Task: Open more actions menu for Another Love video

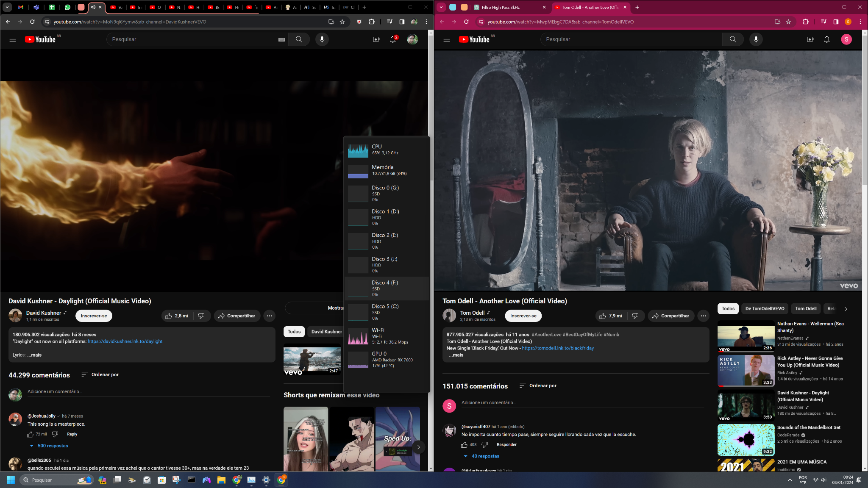Action: 704,316
